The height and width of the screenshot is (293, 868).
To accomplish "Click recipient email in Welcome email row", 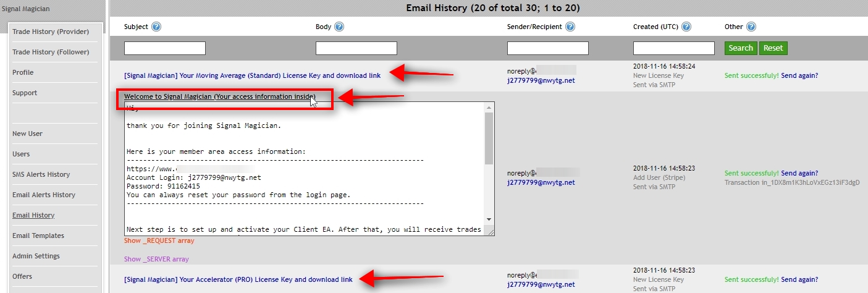I will coord(541,182).
